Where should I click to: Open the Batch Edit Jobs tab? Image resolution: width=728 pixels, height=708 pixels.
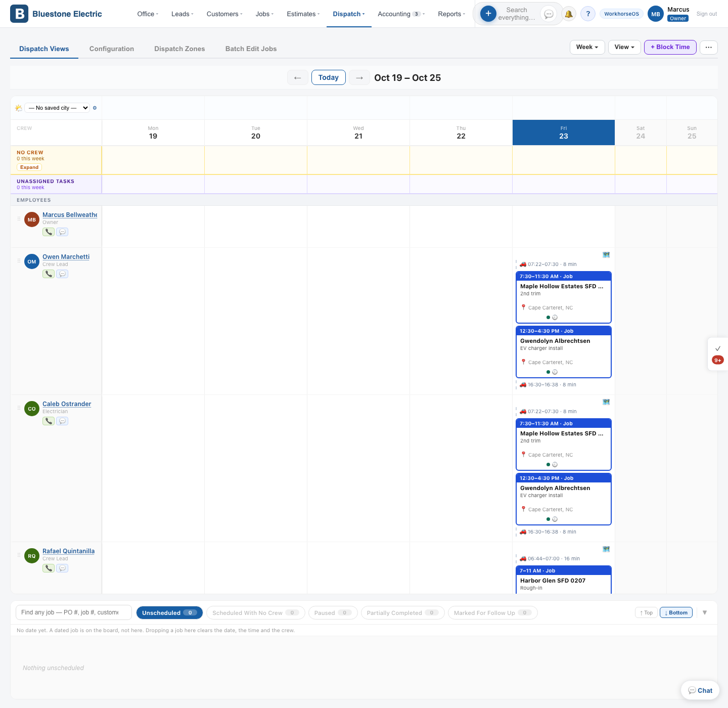pyautogui.click(x=251, y=49)
